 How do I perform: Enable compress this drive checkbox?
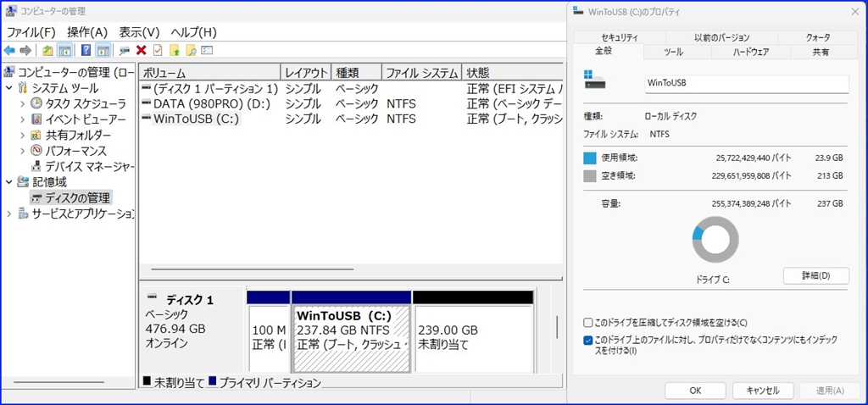pyautogui.click(x=588, y=323)
